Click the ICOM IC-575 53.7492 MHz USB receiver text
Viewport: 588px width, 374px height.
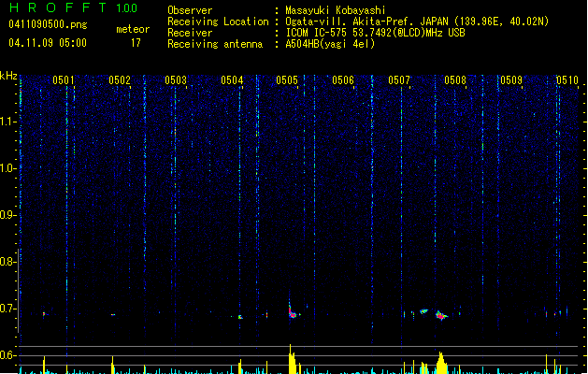pos(375,33)
